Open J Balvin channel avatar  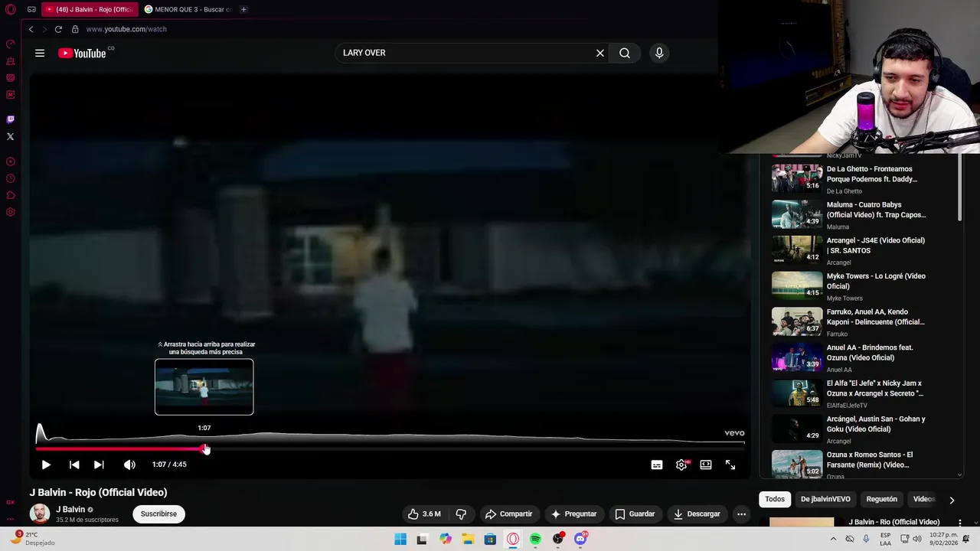coord(40,514)
